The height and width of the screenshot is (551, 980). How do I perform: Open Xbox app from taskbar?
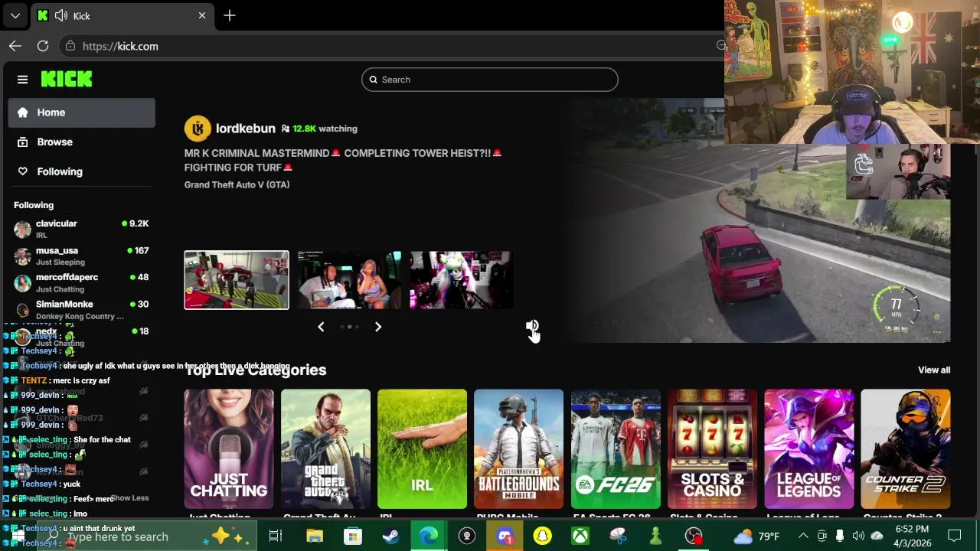click(580, 536)
